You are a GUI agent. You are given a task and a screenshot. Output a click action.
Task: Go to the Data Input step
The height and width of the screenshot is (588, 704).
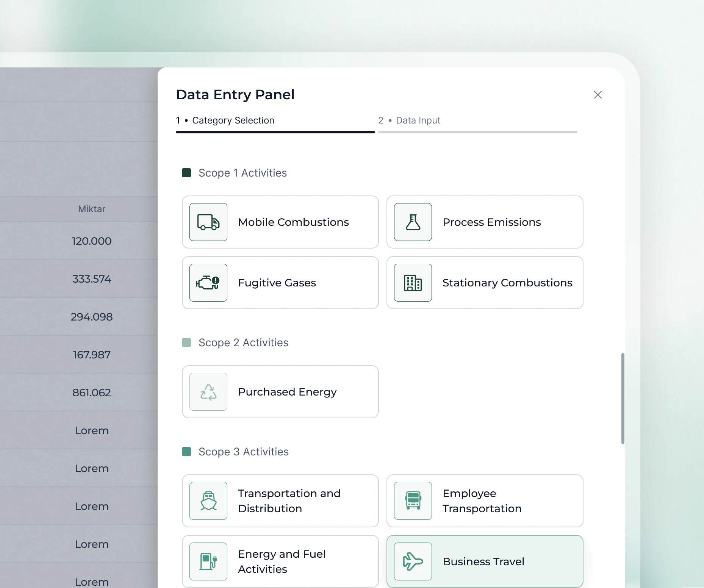(418, 120)
